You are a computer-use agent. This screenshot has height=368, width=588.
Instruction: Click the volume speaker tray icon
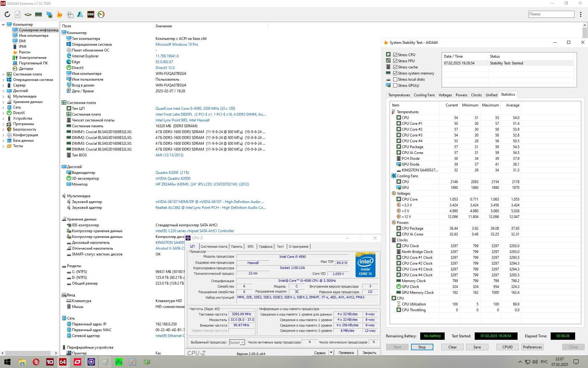[x=535, y=362]
